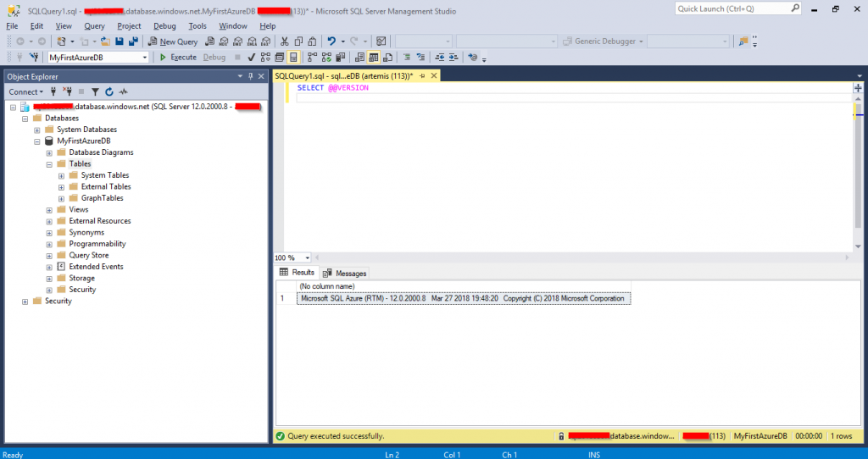Select the Microsoft SQL Azure result cell

464,299
